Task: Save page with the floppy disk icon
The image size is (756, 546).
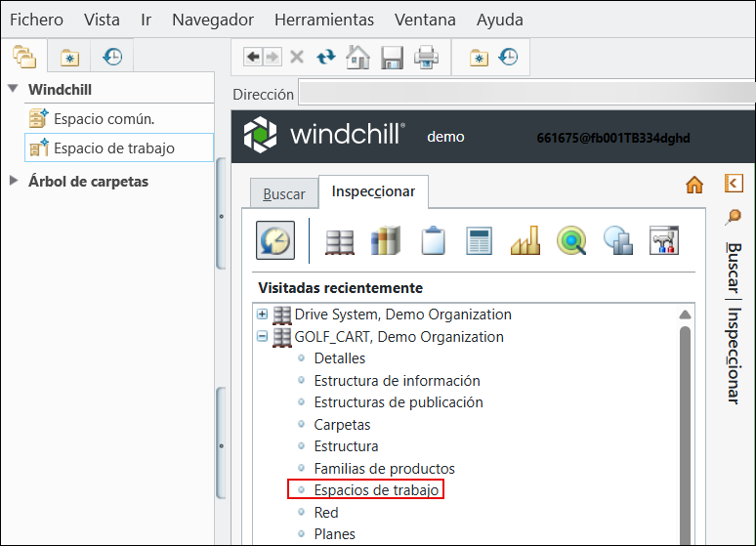Action: 392,58
